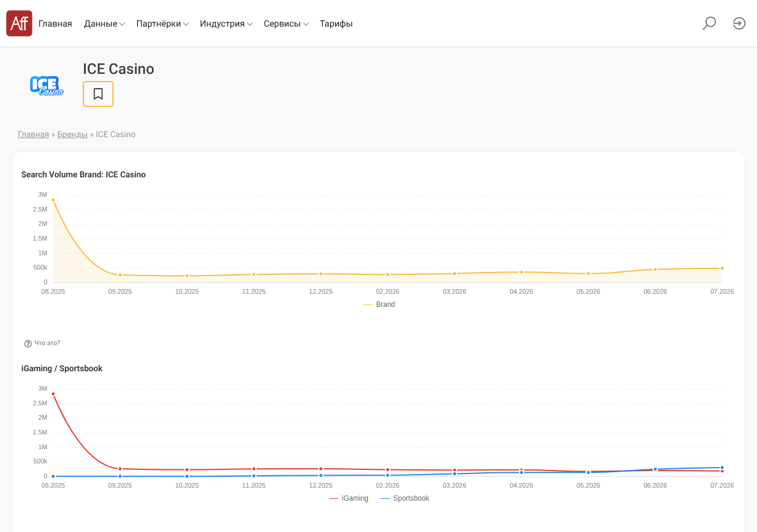This screenshot has width=757, height=532.
Task: Click the blue Sportsbook point at 08.2025
Action: pyautogui.click(x=53, y=476)
